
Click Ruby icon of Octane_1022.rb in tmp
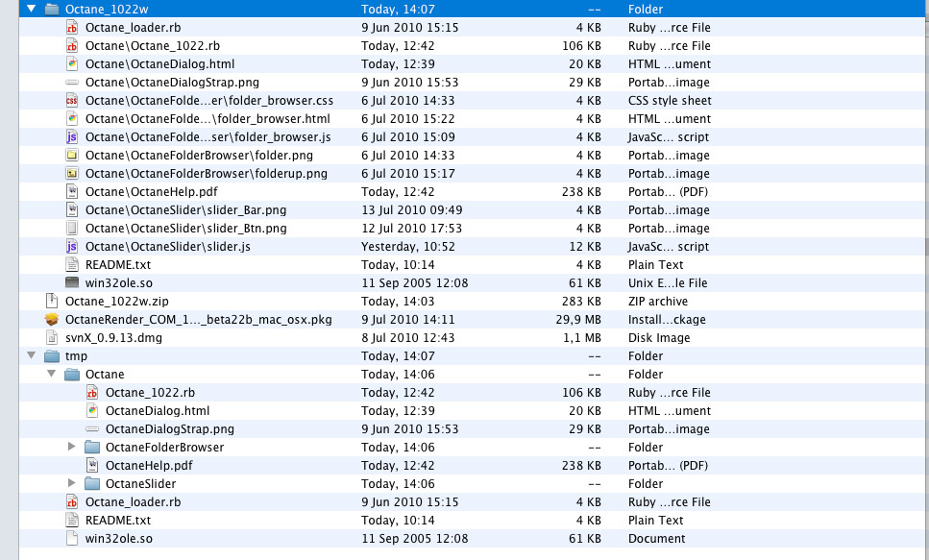(x=92, y=392)
